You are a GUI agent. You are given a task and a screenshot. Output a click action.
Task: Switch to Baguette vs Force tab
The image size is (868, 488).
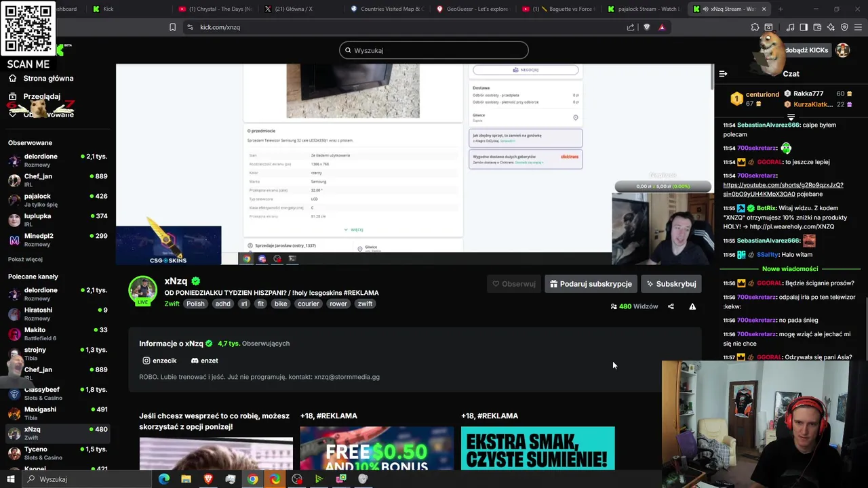tap(559, 9)
